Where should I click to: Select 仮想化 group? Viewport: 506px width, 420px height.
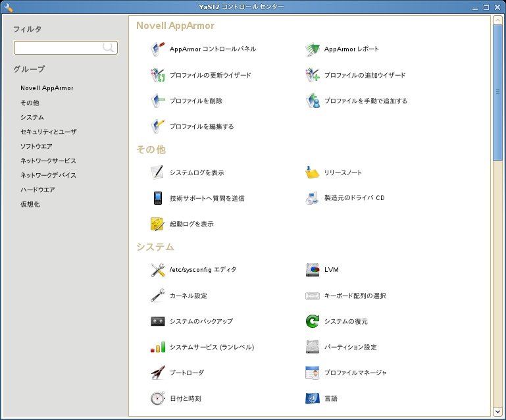30,204
